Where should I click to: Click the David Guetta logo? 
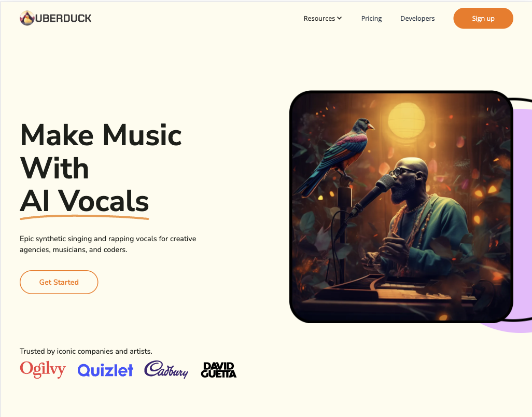pyautogui.click(x=218, y=370)
